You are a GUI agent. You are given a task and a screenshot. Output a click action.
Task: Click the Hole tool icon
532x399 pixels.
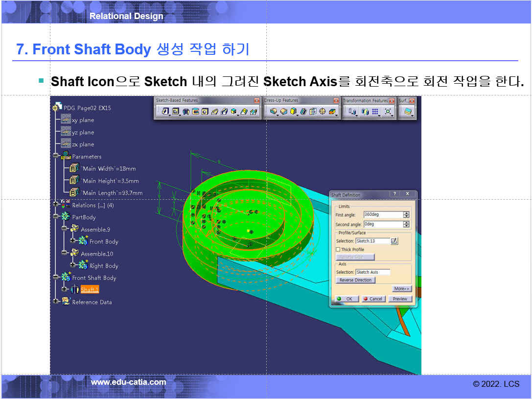pos(205,112)
